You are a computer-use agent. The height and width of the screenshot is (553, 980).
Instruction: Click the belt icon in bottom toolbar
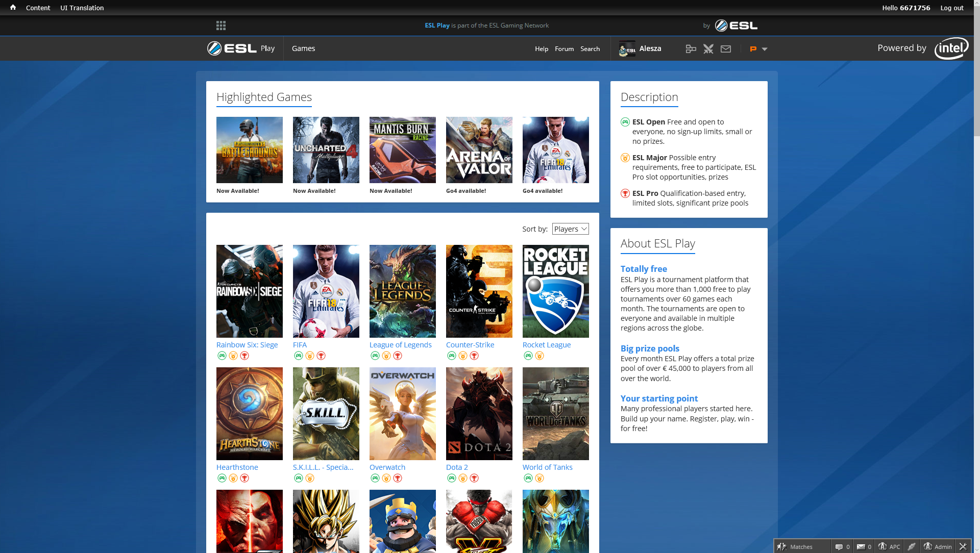[912, 546]
